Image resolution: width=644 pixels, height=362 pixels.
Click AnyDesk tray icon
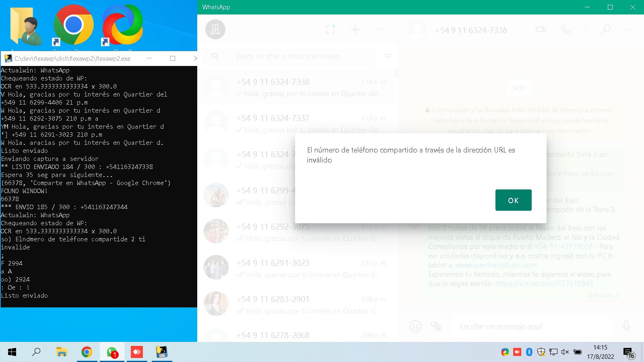click(x=517, y=352)
